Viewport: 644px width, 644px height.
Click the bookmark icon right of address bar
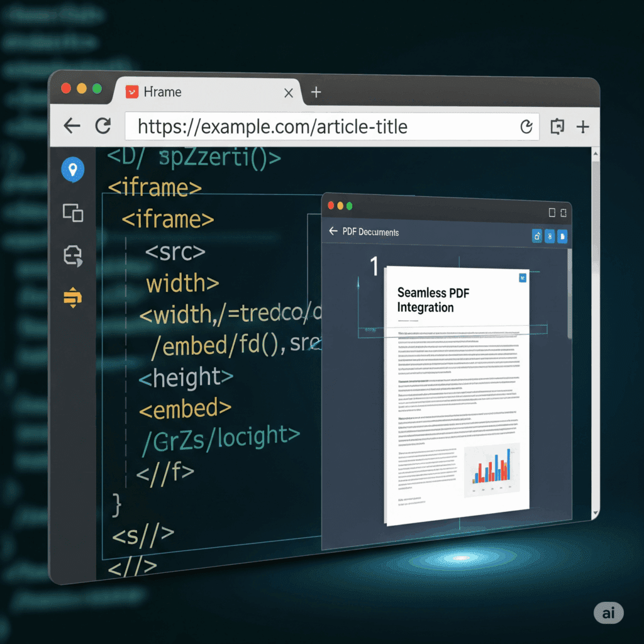point(557,127)
